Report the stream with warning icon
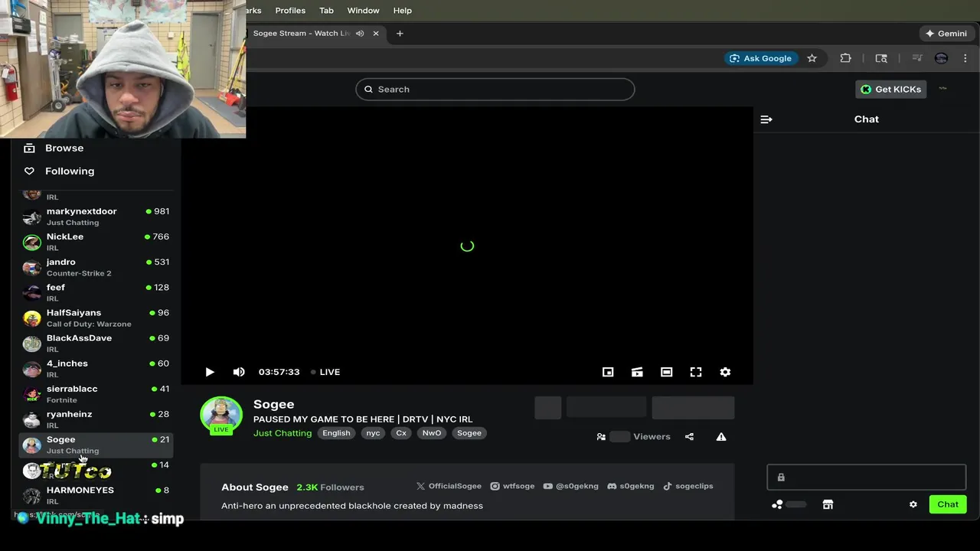The image size is (980, 551). 721,437
